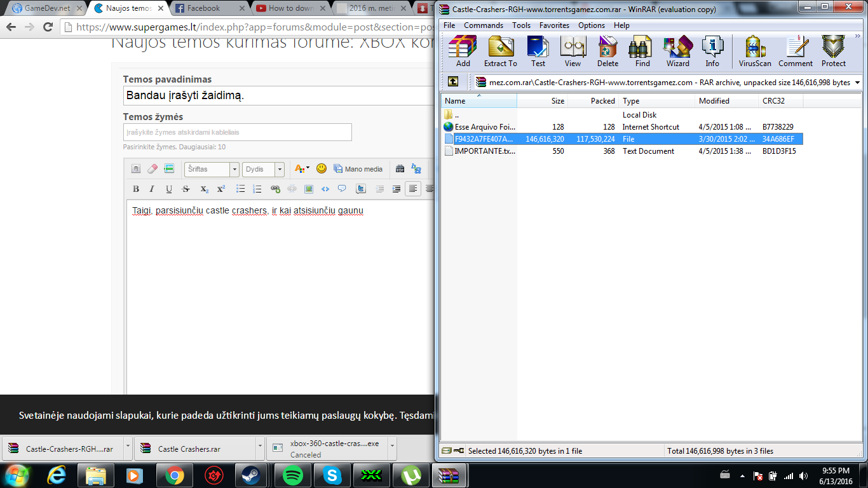Expand the WinRAR path history dropdown
868x488 pixels.
point(857,83)
